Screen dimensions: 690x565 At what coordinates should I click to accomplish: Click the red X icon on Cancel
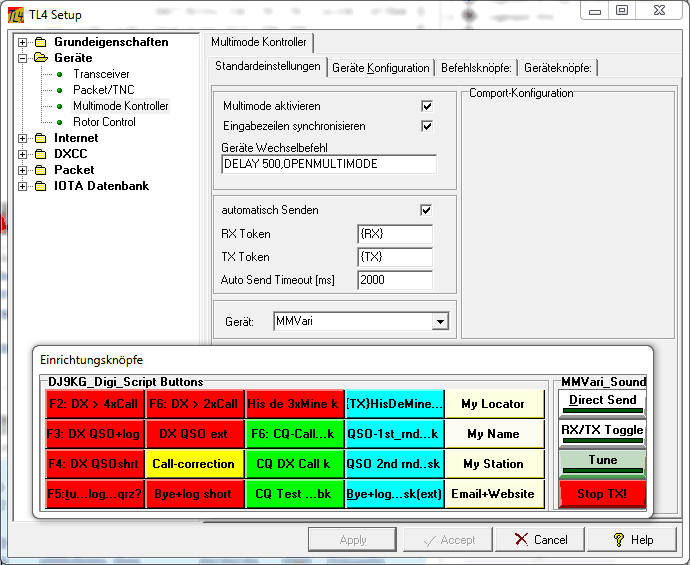coord(521,539)
